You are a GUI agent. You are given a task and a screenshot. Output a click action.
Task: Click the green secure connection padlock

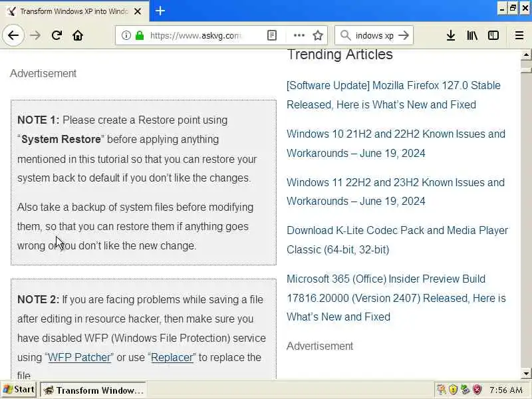tap(140, 35)
